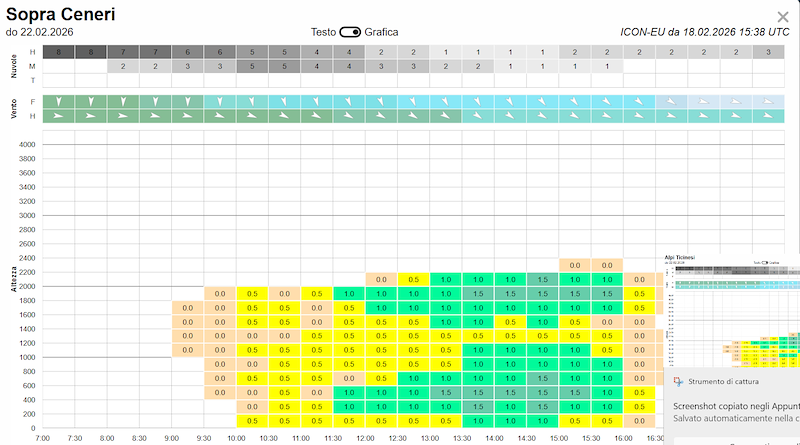800x445 pixels.
Task: Select the Grafica view label
Action: (x=381, y=32)
